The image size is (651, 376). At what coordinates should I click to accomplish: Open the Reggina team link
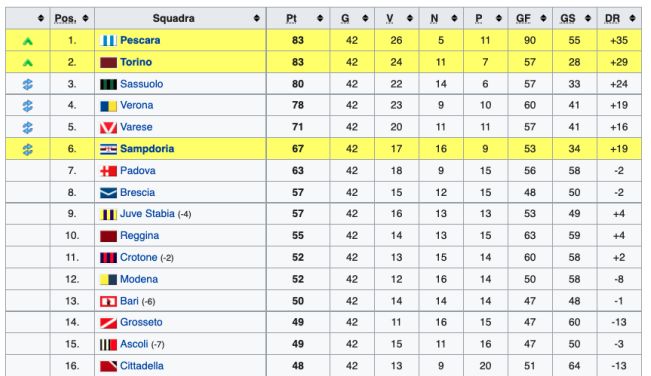[x=140, y=236]
